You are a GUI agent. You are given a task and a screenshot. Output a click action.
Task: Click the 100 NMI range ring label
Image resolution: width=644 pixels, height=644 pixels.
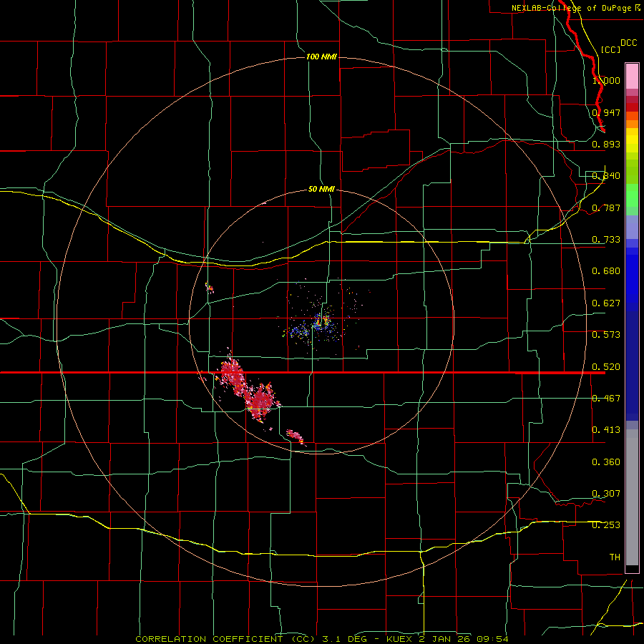coord(321,57)
